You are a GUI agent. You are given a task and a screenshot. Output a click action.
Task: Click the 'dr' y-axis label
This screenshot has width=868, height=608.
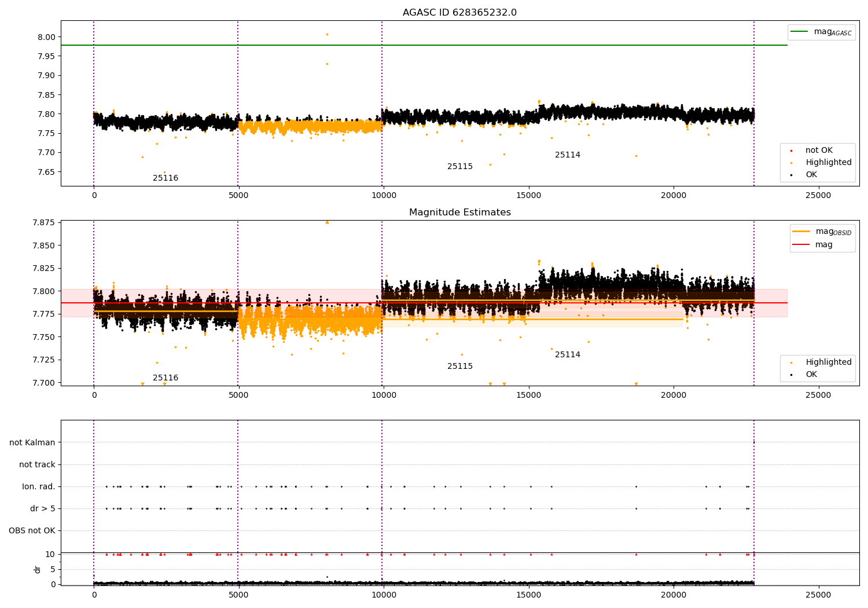tap(38, 569)
